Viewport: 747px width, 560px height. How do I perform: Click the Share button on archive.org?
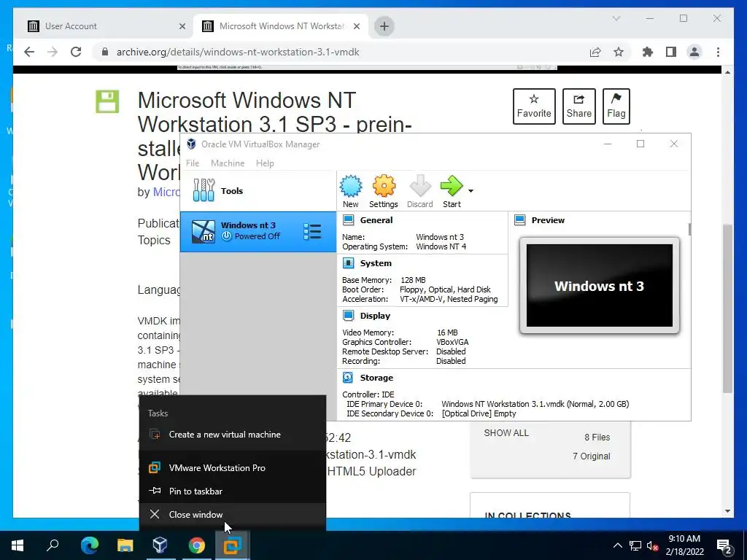click(x=578, y=106)
